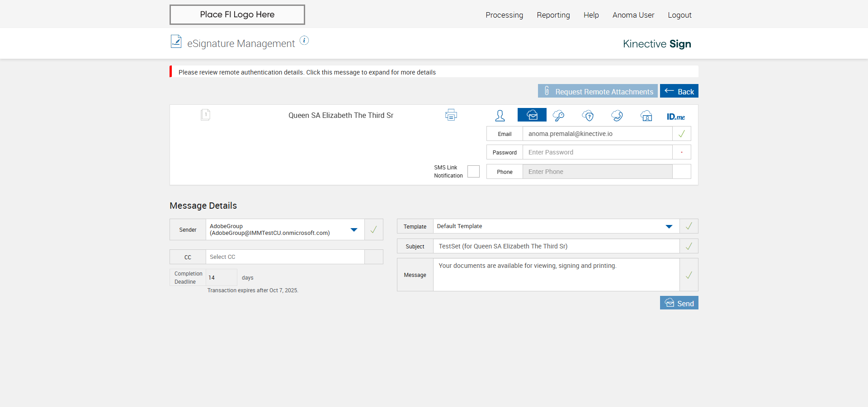Select the in-person signer authentication icon
Screen dimensions: 868x407
(x=500, y=116)
